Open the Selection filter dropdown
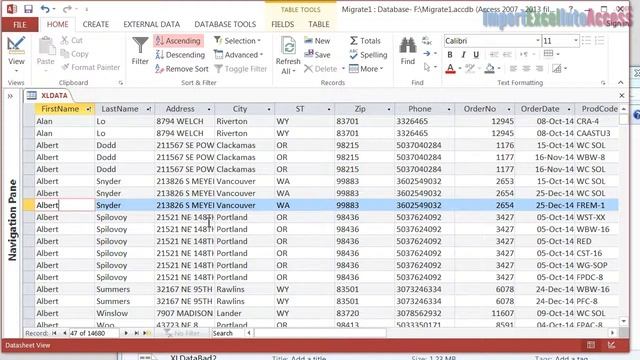This screenshot has width=640, height=360. [x=237, y=41]
